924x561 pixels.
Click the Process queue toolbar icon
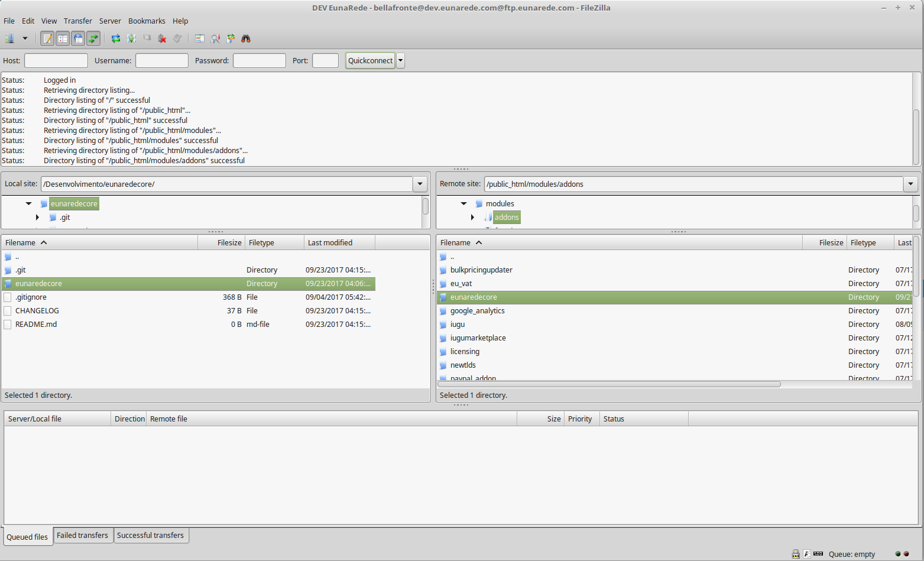click(x=131, y=38)
